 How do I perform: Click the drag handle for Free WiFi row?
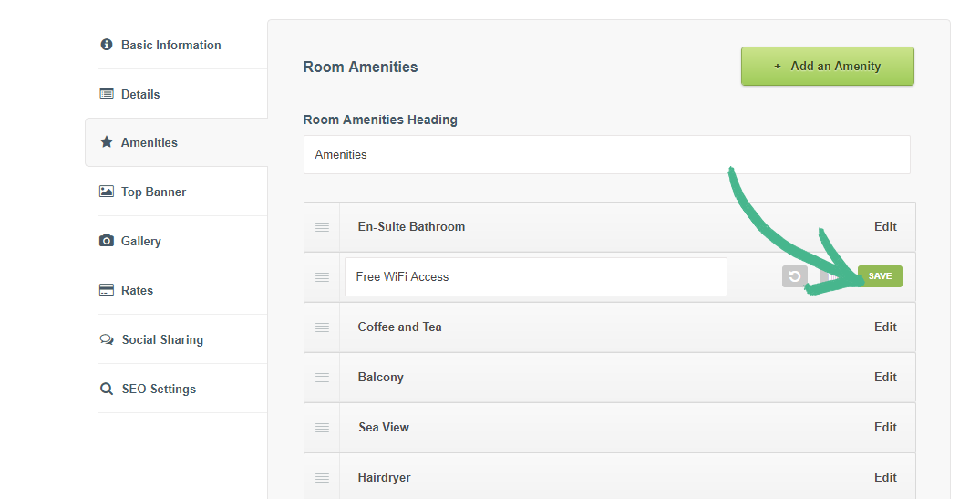click(322, 277)
